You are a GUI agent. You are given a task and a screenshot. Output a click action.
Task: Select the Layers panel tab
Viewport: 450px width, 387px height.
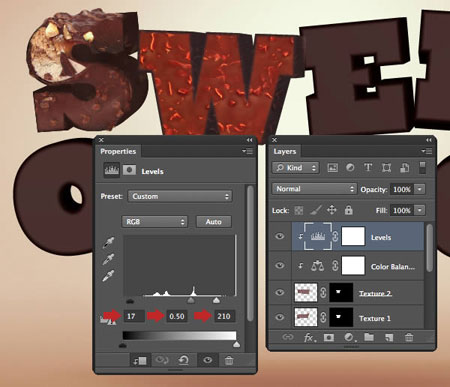click(x=285, y=152)
